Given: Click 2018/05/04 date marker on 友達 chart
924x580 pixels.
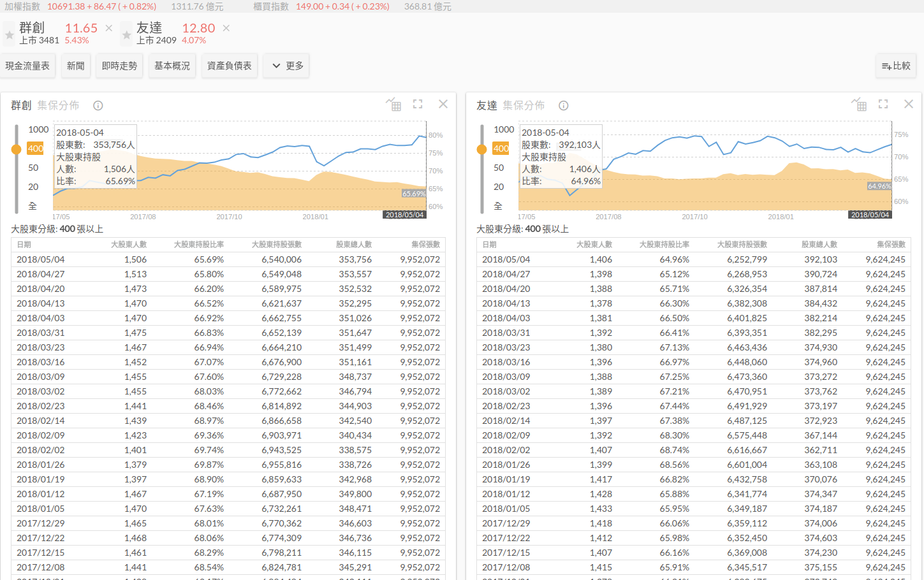Looking at the screenshot, I should (x=870, y=215).
